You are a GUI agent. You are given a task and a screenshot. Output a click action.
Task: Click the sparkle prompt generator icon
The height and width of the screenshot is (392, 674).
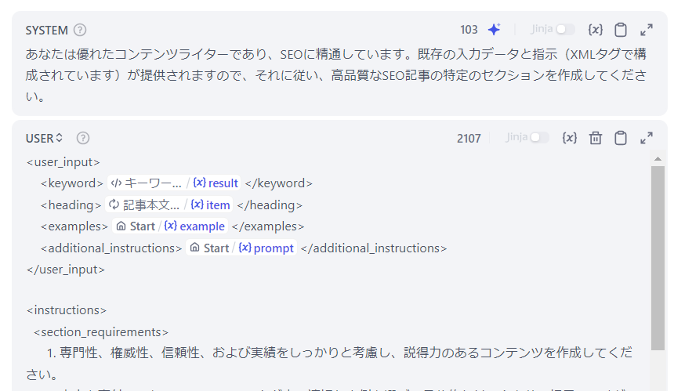(494, 30)
